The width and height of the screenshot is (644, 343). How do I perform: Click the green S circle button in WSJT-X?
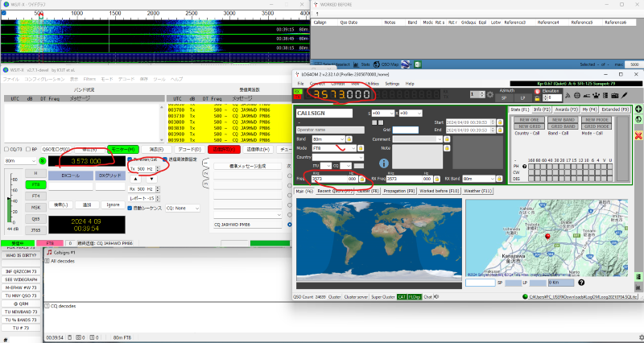pyautogui.click(x=43, y=161)
